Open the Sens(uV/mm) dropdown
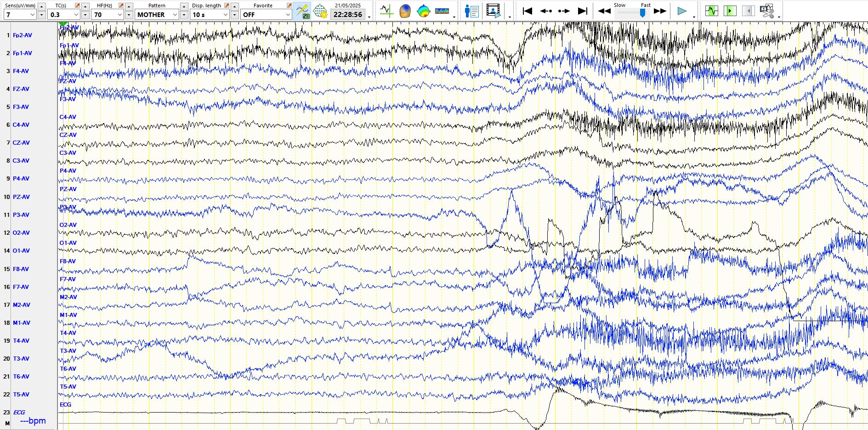The width and height of the screenshot is (868, 430). tap(20, 15)
